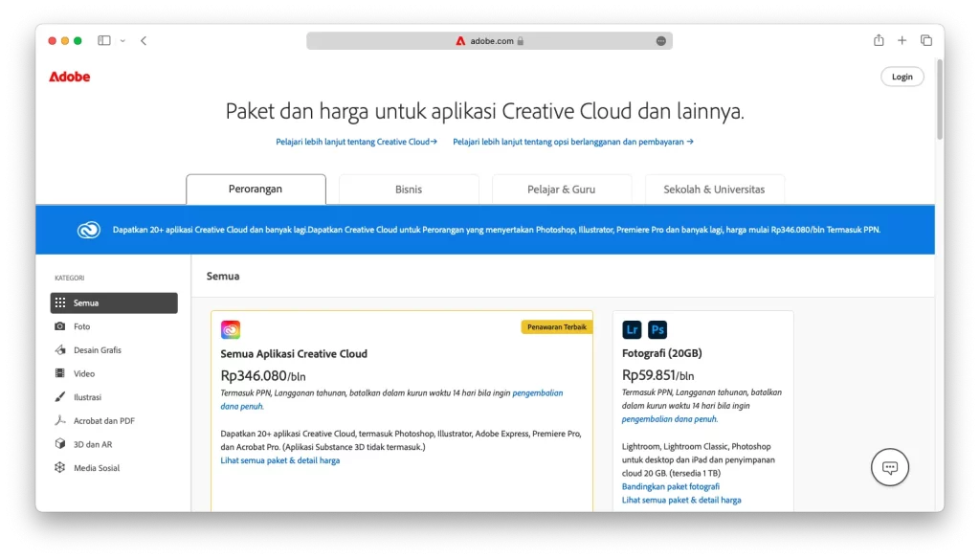The width and height of the screenshot is (980, 559).
Task: Open the chat support bubble
Action: [890, 467]
